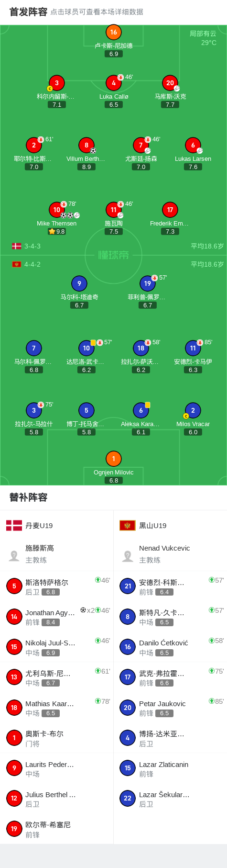This screenshot has width=227, height=868.
Task: Open substitute Petar Jaukovic number 20 row
Action: click(170, 708)
